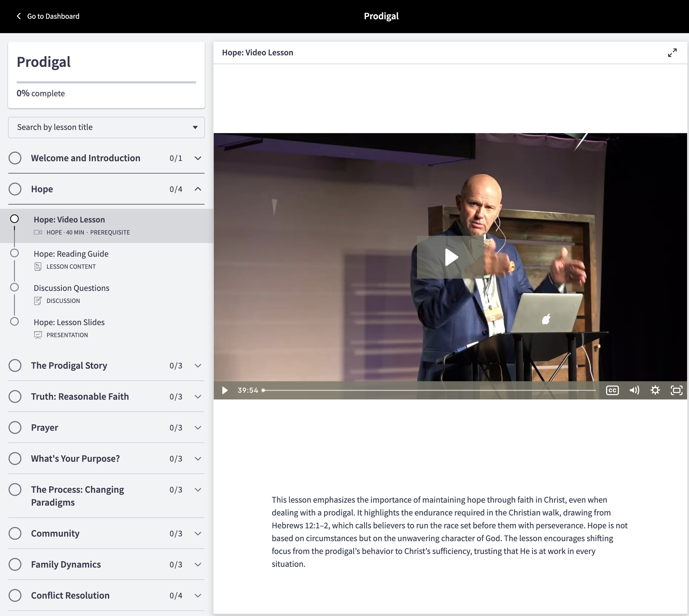Open the lesson title search dropdown
The image size is (689, 616).
click(x=195, y=128)
